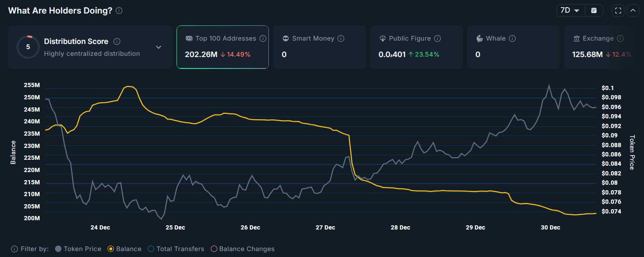Click the Whale icon
This screenshot has height=257, width=644.
tap(480, 38)
